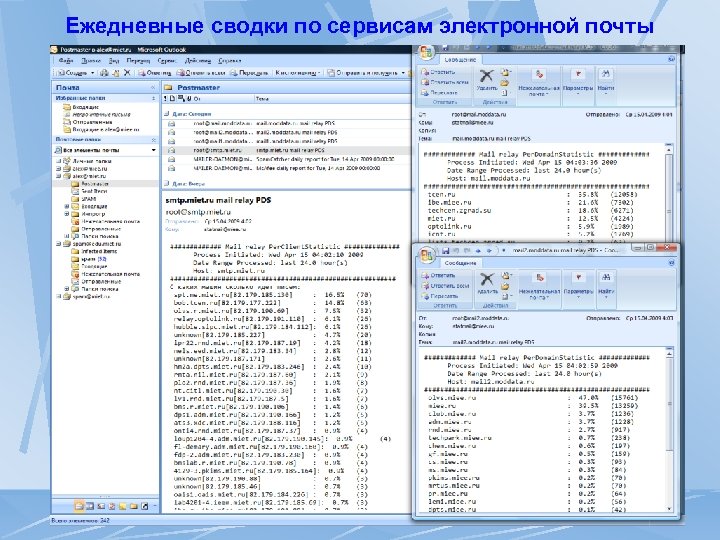Click Ответить in the mail2.moddata.ru window ribbon
Viewport: 720px width, 540px height.
coord(439,276)
